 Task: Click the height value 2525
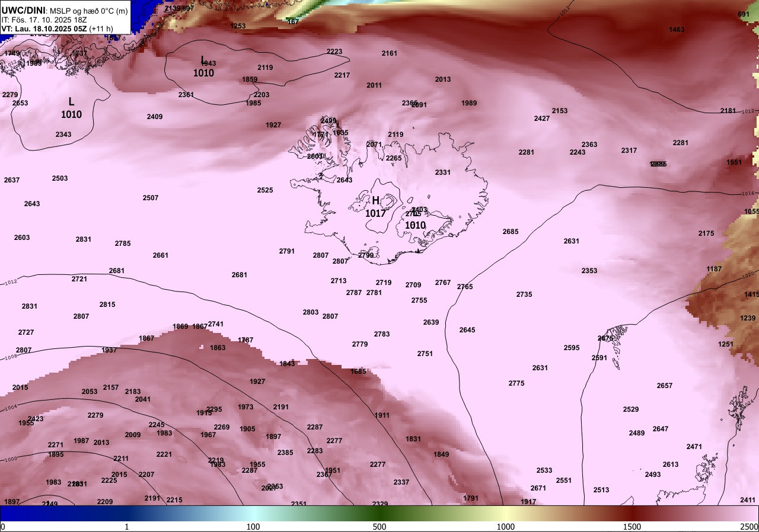[x=265, y=191]
